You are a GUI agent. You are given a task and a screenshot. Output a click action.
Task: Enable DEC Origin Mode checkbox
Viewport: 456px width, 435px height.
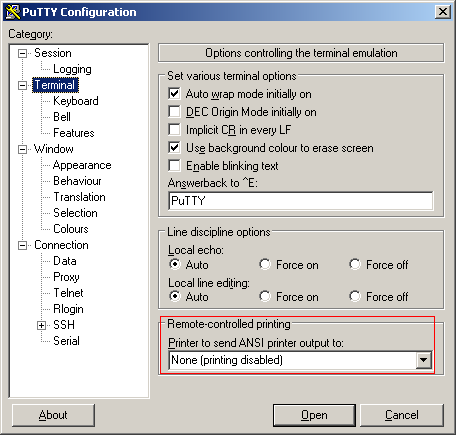[174, 112]
